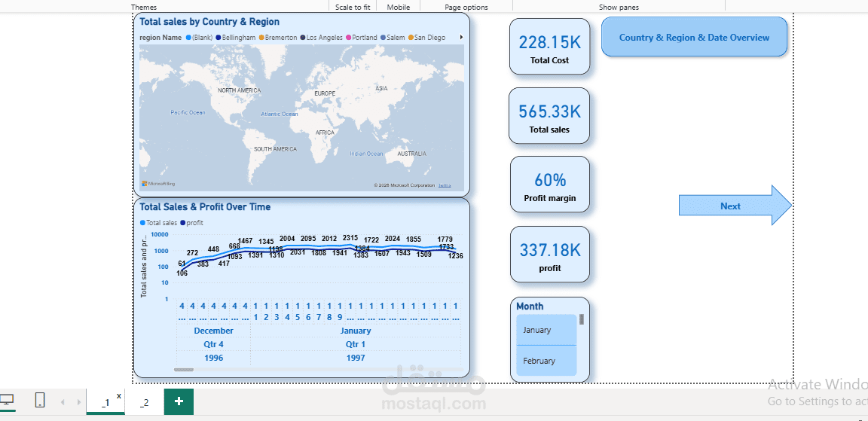Add a new report page
868x421 pixels.
pos(179,401)
